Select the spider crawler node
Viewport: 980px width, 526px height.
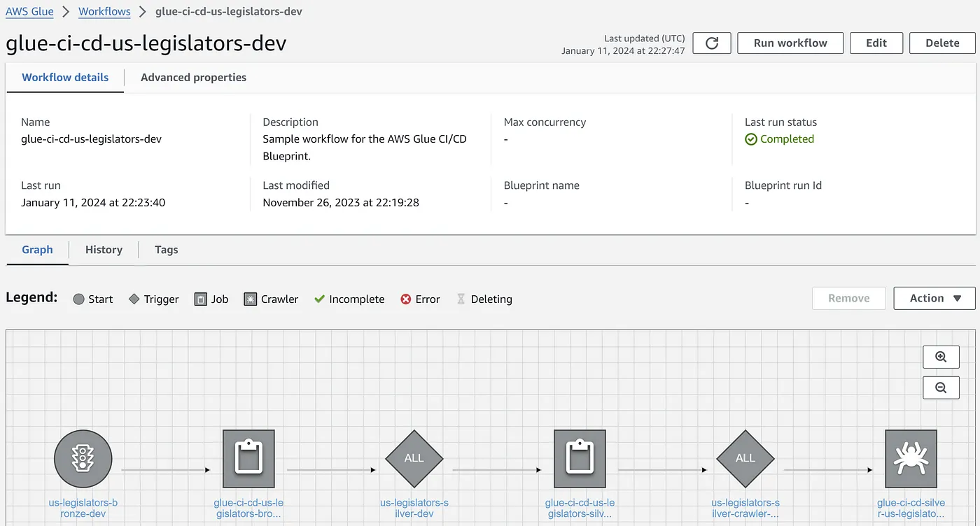point(911,459)
